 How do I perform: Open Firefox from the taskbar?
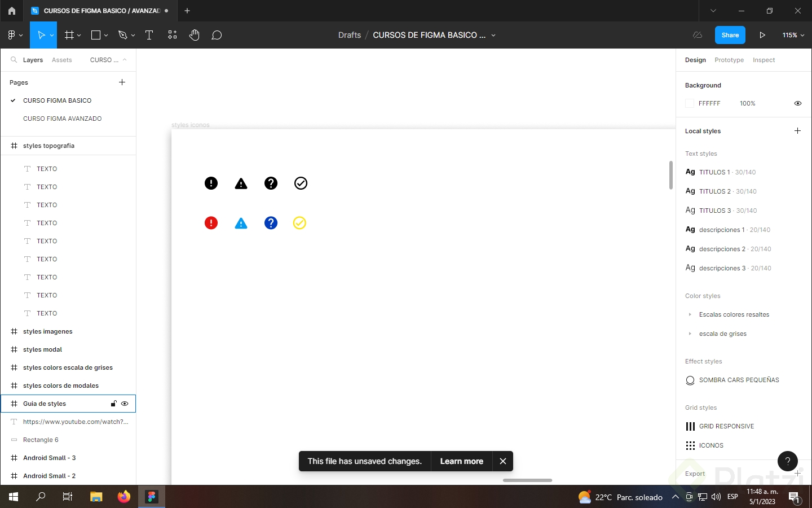click(123, 497)
